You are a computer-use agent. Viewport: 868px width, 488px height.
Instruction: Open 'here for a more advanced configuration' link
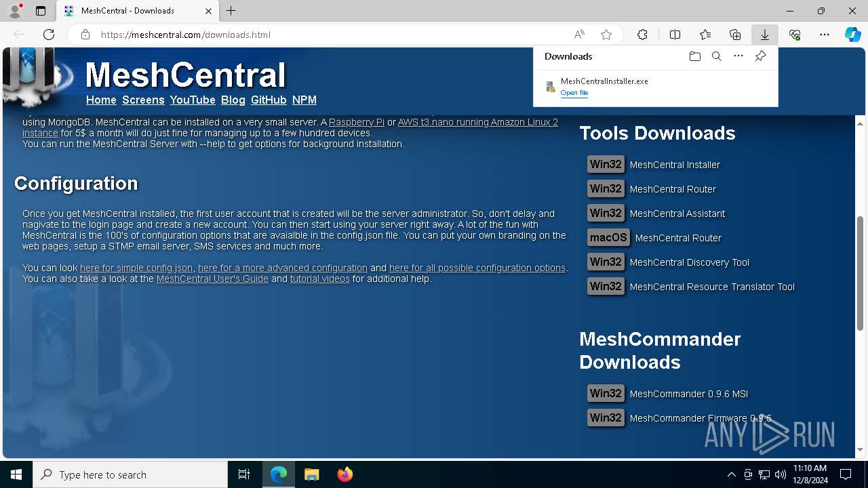click(283, 268)
